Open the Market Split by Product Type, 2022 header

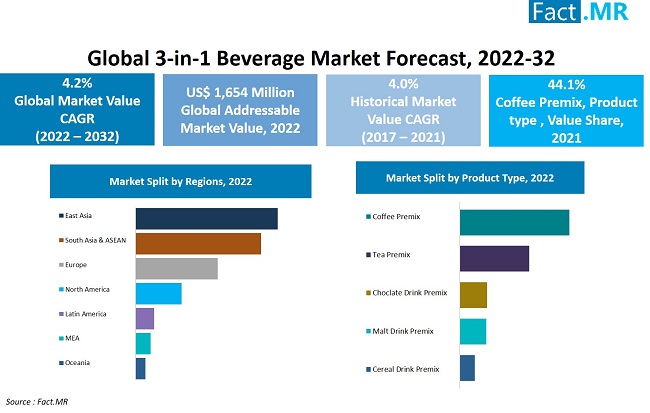click(470, 177)
